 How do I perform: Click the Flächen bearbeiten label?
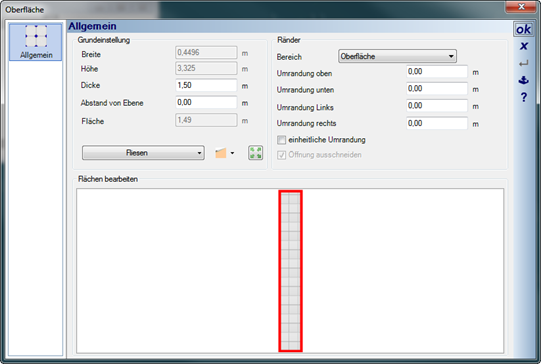[x=108, y=179]
